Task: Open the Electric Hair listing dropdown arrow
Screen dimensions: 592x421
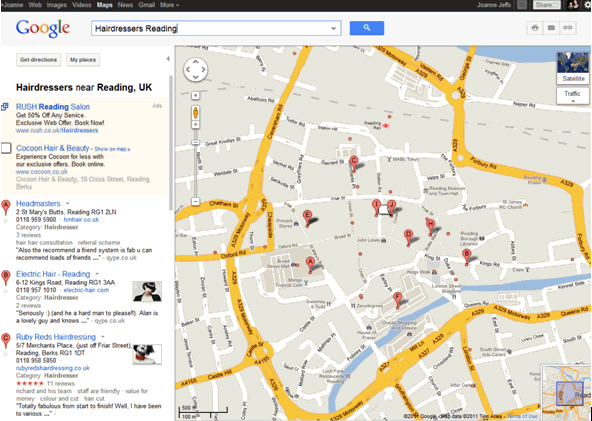Action: (x=97, y=274)
